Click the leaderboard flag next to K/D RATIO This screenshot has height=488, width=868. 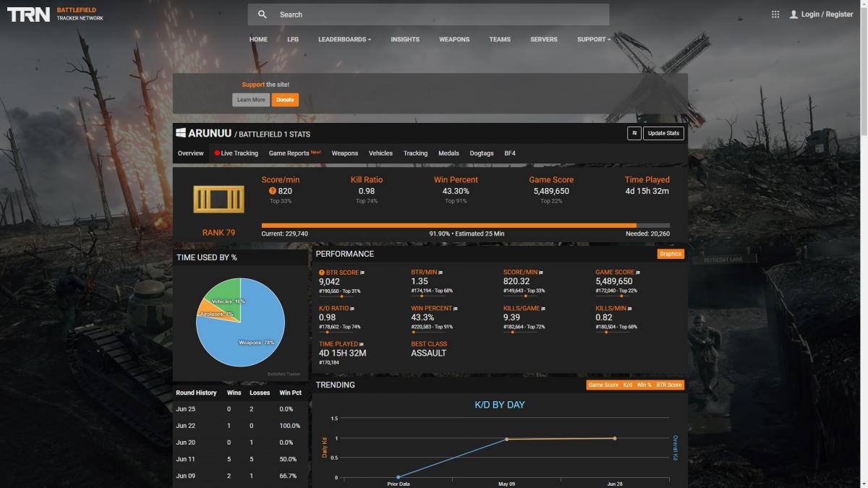pos(352,309)
